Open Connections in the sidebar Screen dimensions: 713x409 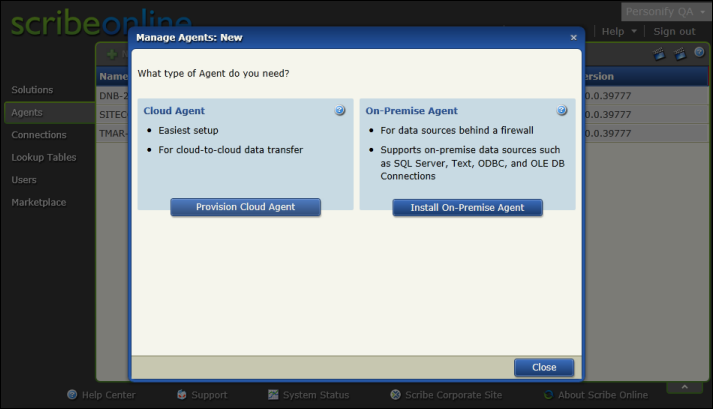(39, 135)
